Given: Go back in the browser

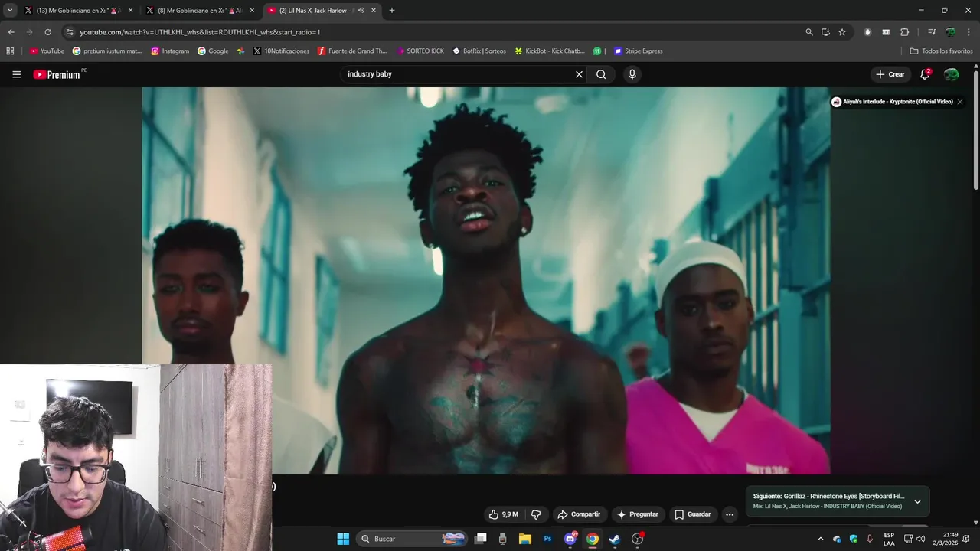Looking at the screenshot, I should pos(11,32).
